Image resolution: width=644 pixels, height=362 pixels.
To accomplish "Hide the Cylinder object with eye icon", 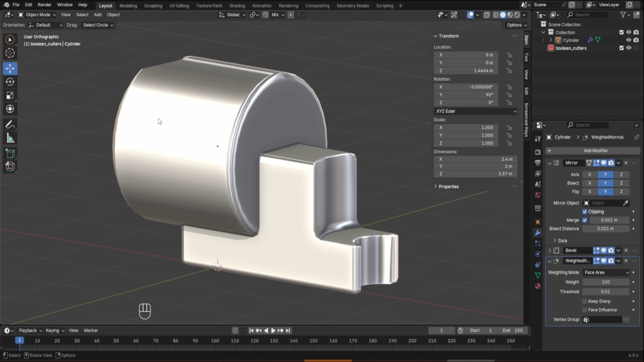I will click(629, 40).
